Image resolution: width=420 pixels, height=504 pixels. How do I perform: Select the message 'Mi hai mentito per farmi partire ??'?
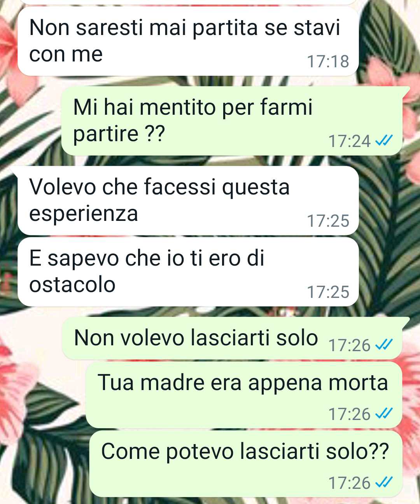point(232,121)
